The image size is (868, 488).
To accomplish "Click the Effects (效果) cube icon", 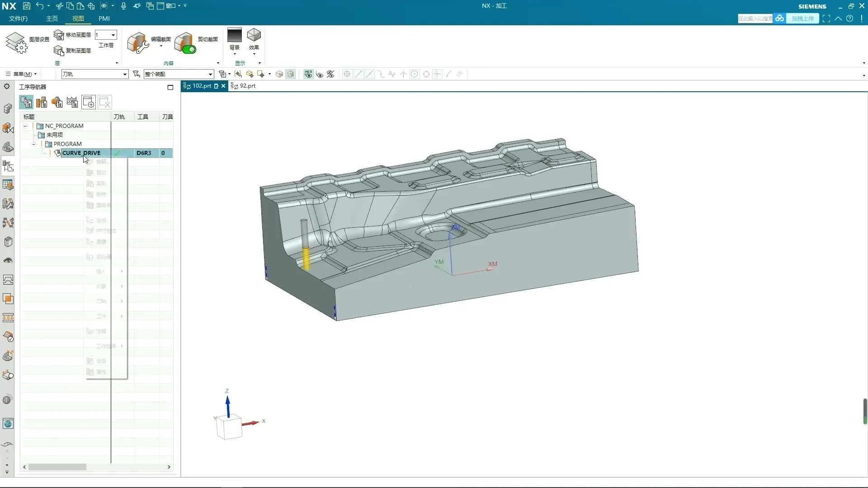I will (254, 35).
